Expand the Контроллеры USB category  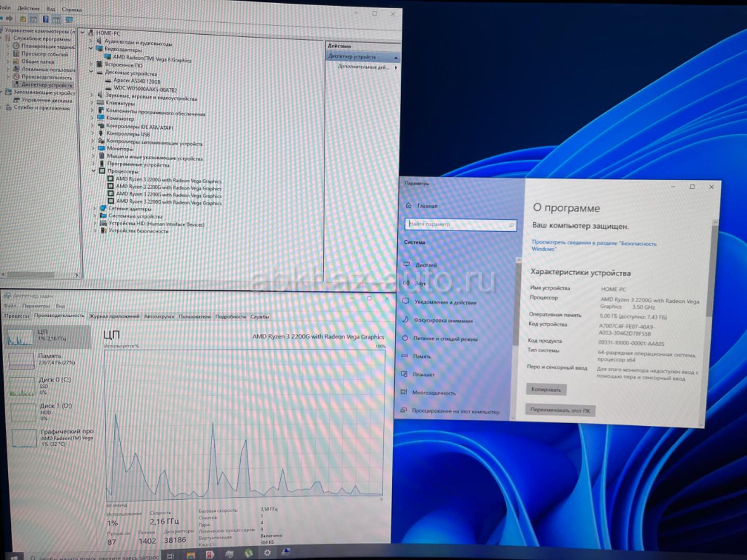click(93, 133)
